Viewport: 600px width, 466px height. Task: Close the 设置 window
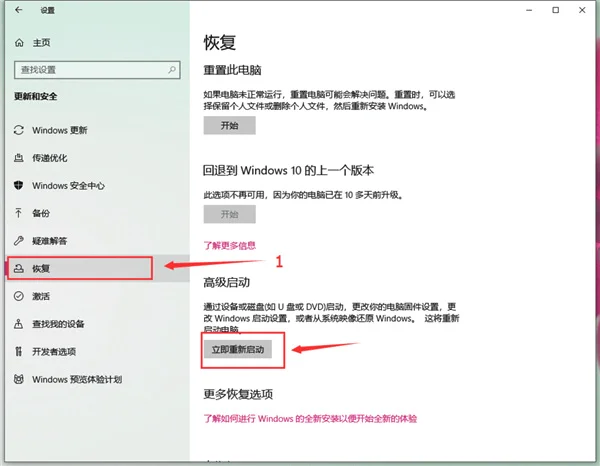pos(582,10)
